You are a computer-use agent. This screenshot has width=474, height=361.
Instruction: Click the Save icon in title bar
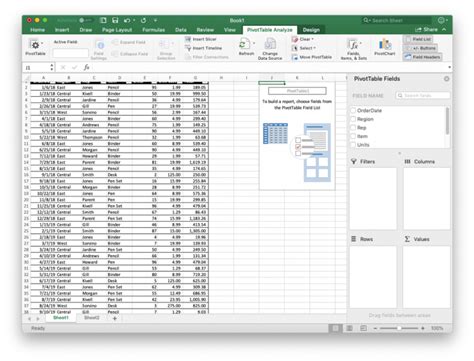point(115,20)
